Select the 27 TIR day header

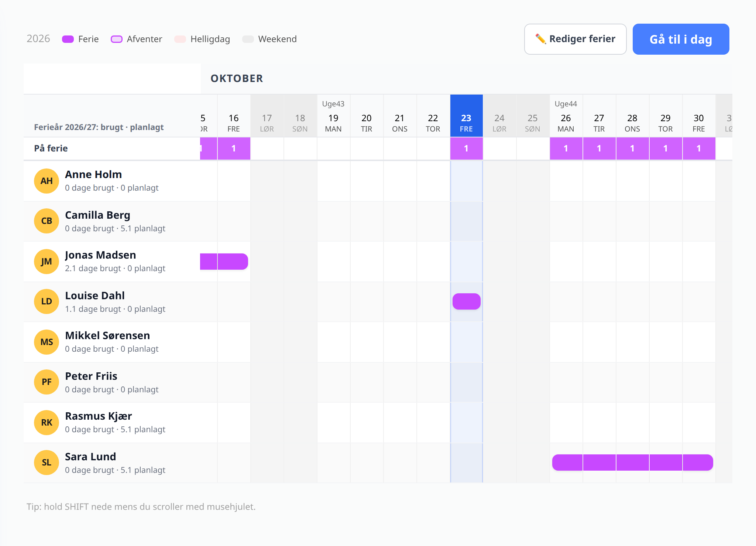click(599, 116)
